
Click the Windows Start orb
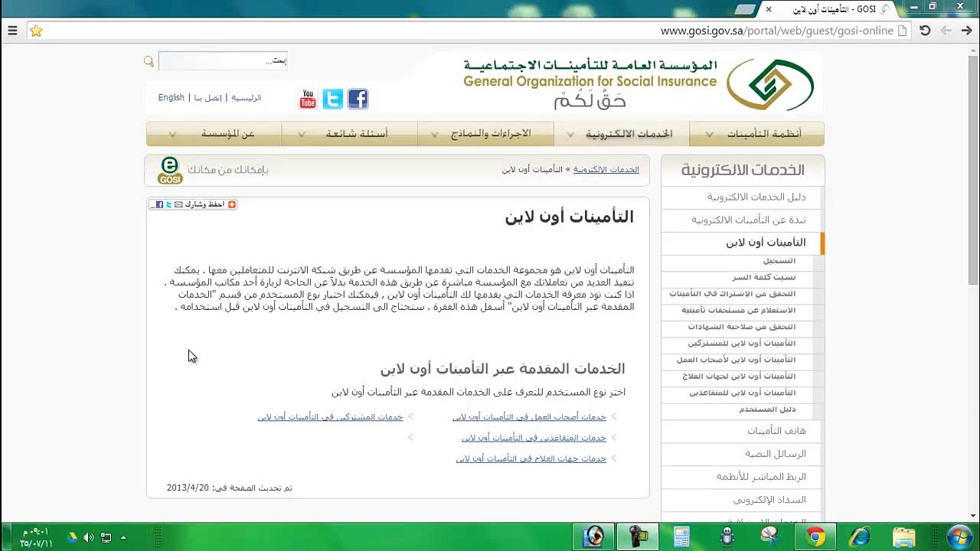959,536
